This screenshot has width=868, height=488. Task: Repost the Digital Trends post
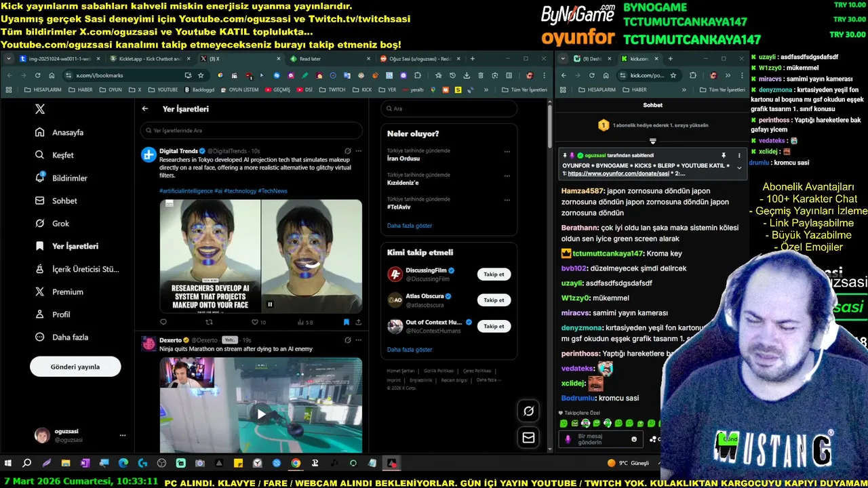(209, 322)
